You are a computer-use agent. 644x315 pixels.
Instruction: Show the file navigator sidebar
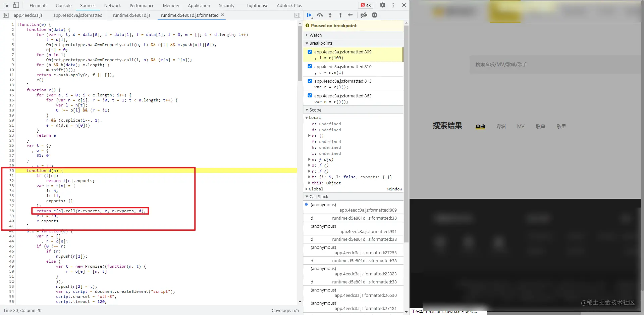click(6, 15)
